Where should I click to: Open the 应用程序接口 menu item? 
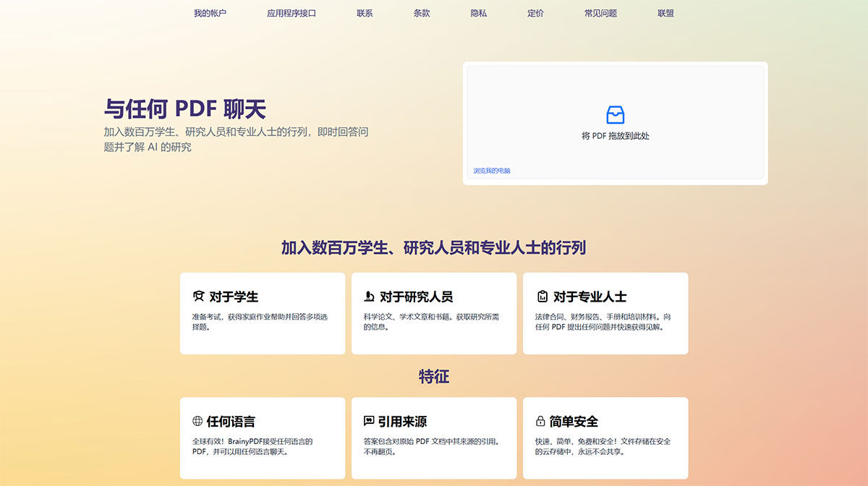(x=290, y=12)
